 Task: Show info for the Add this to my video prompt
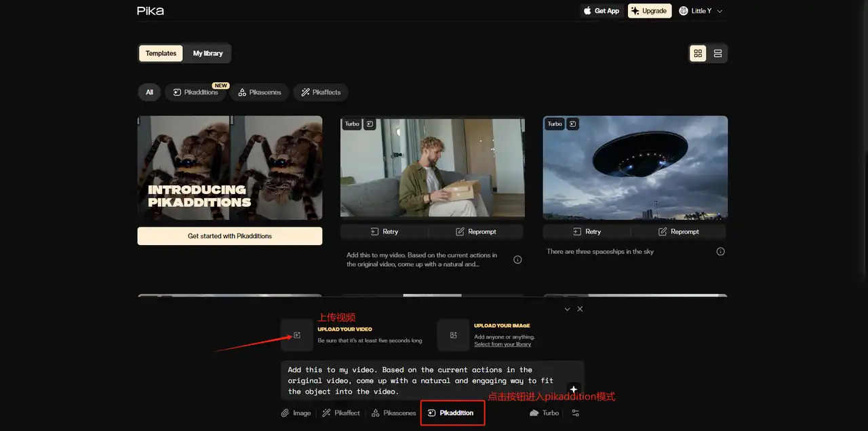[517, 259]
